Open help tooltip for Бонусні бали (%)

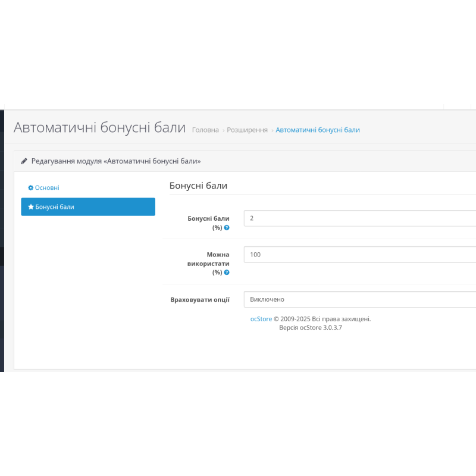pyautogui.click(x=227, y=227)
